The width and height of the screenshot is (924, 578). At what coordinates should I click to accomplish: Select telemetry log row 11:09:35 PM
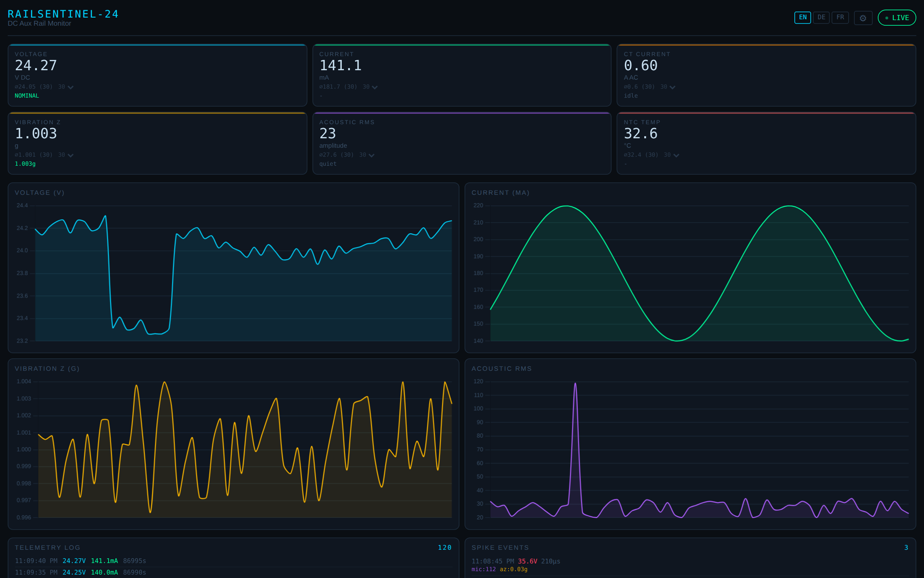tap(234, 572)
